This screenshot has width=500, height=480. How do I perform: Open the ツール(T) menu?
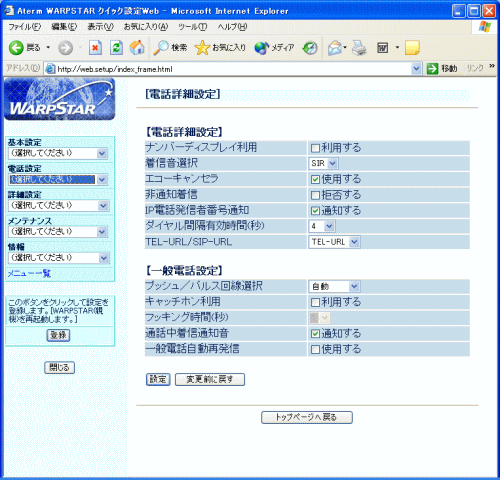coord(192,27)
